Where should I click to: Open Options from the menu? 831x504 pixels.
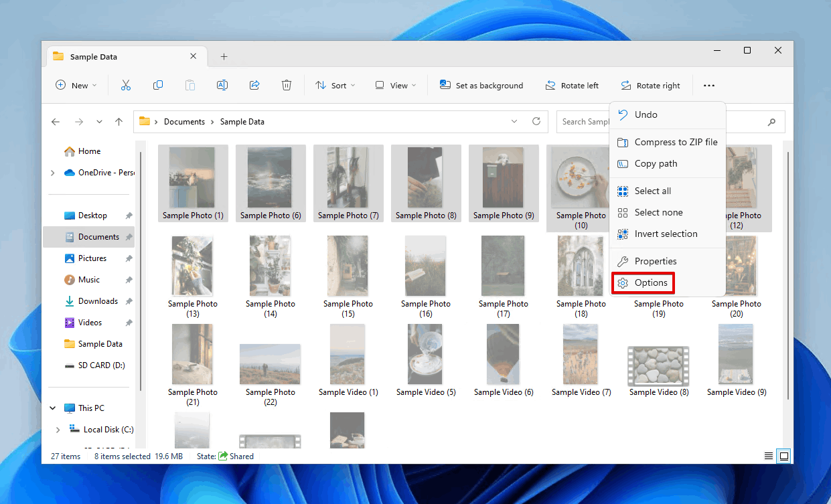642,282
